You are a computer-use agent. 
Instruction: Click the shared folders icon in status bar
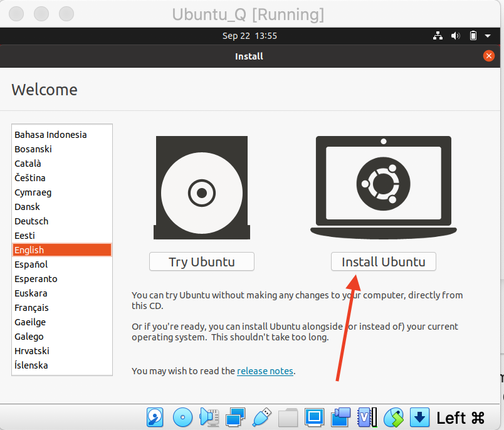(288, 417)
